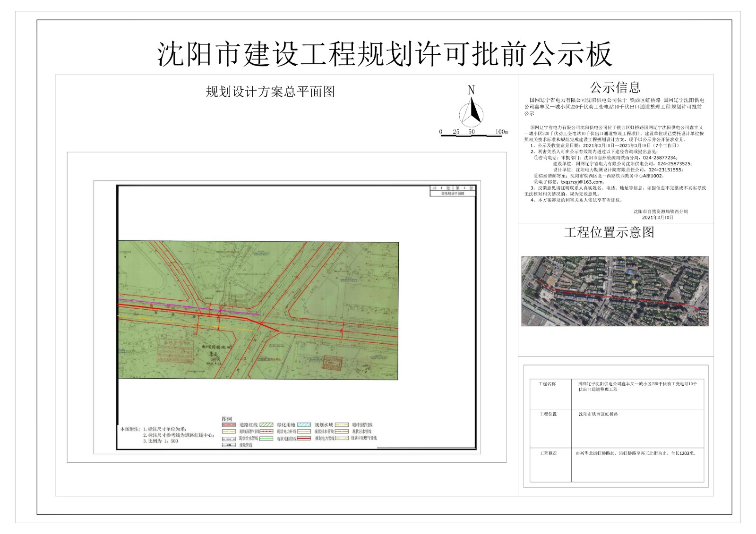Screen dimensions: 756x534
Task: Click the email address txqzrzyj@163.com
Action: click(582, 182)
